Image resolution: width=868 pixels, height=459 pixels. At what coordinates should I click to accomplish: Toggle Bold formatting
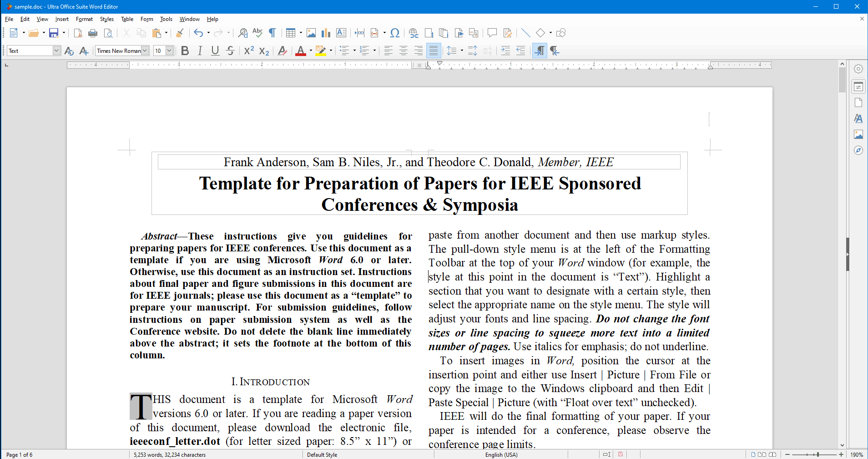point(185,51)
